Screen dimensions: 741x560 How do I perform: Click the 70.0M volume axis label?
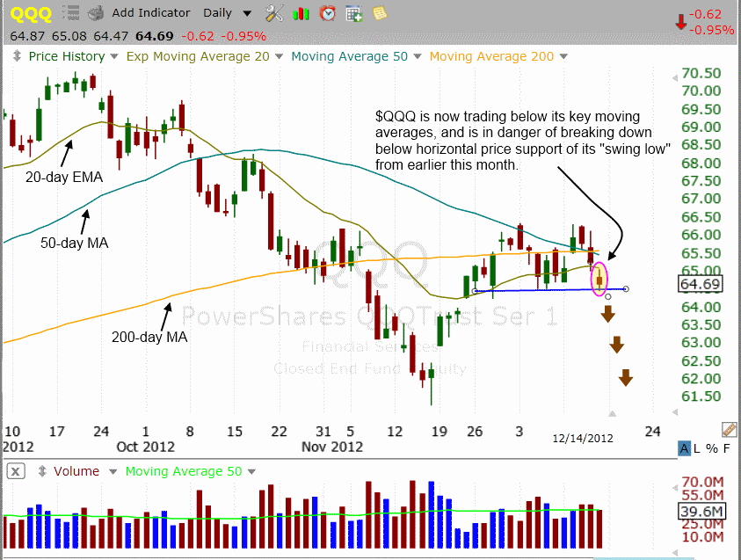702,482
